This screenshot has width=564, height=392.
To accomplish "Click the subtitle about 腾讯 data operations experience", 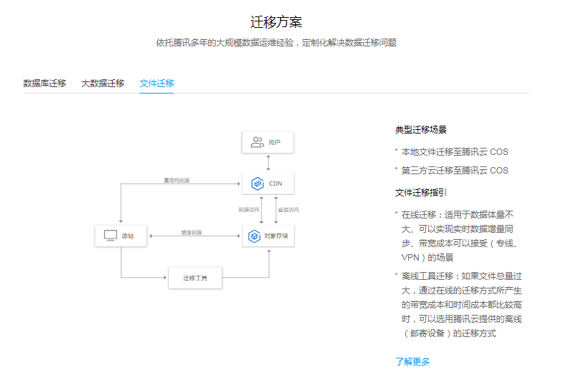I will pyautogui.click(x=276, y=43).
